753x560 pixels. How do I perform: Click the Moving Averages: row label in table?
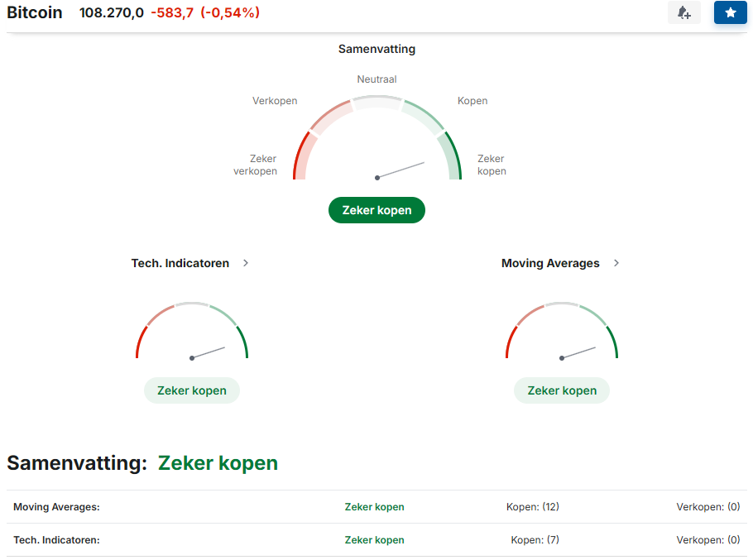56,507
